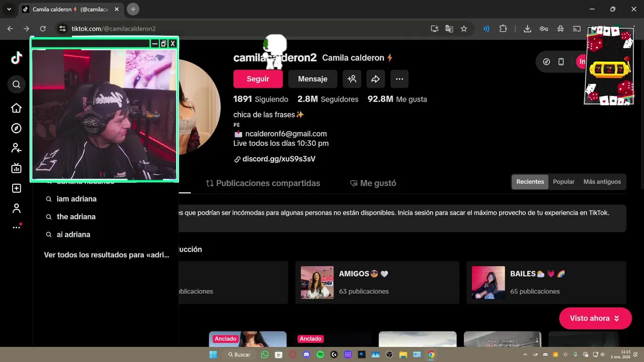This screenshot has width=644, height=362.
Task: Go to the For You home icon
Action: coord(16,108)
